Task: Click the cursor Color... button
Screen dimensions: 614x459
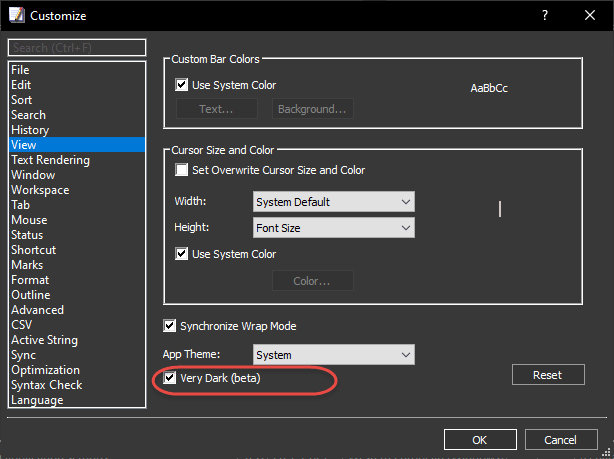Action: point(312,281)
